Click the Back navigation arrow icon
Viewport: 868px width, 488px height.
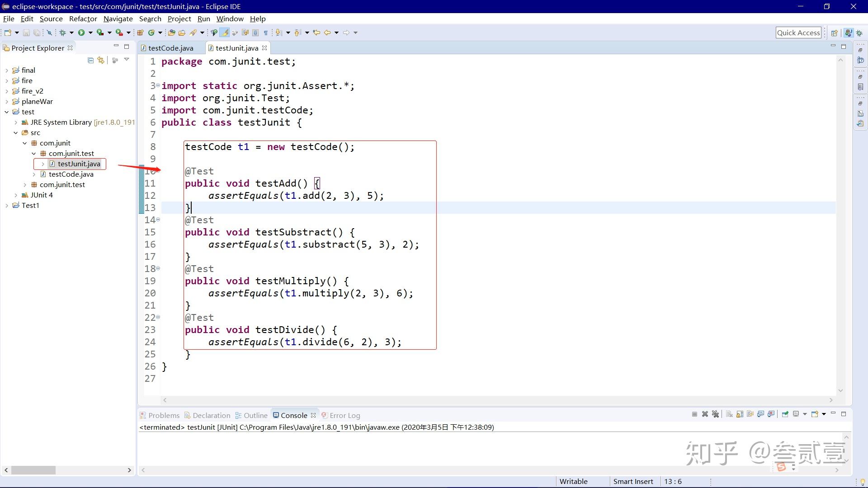[x=327, y=33]
